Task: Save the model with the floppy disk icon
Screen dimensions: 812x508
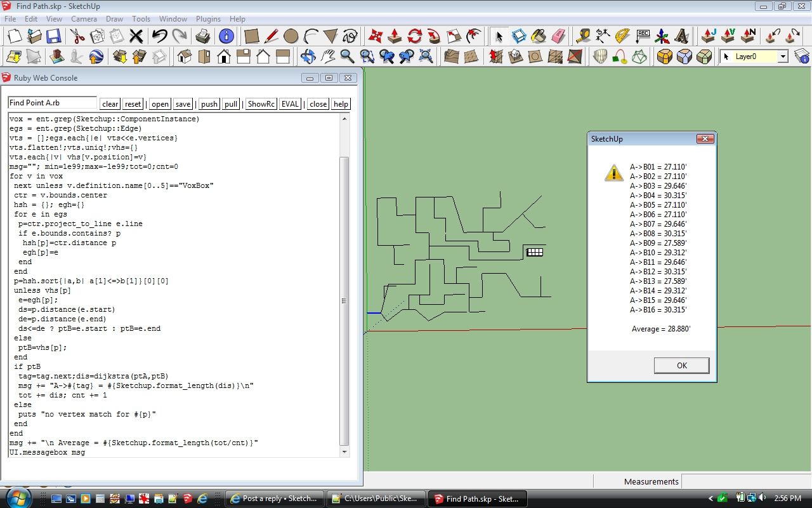Action: 53,36
